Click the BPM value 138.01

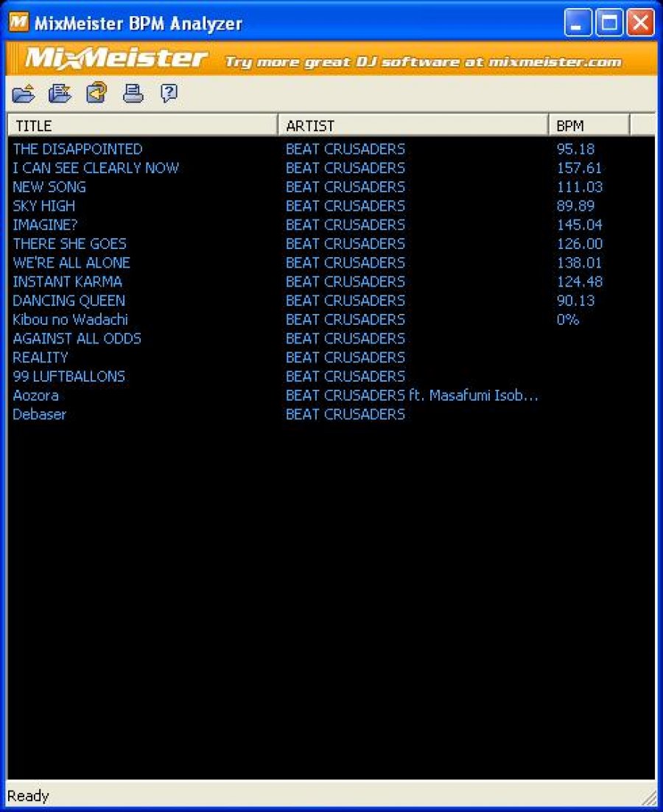pos(579,262)
